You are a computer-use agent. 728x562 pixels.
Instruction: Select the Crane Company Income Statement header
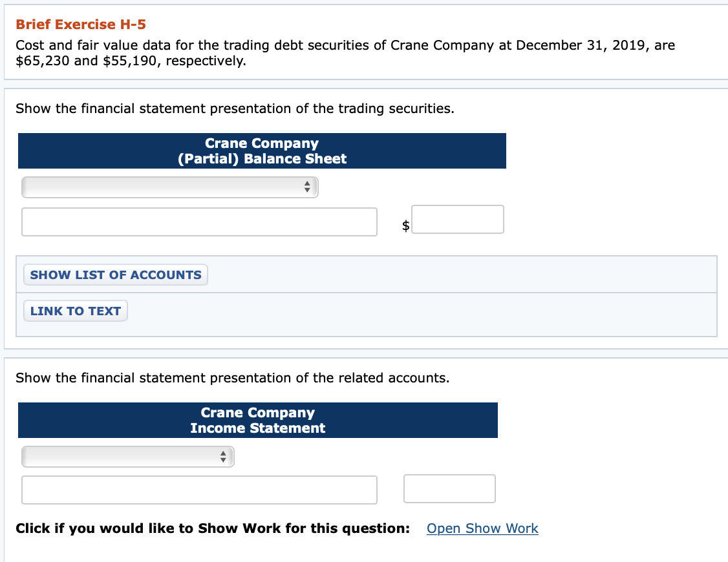(257, 420)
